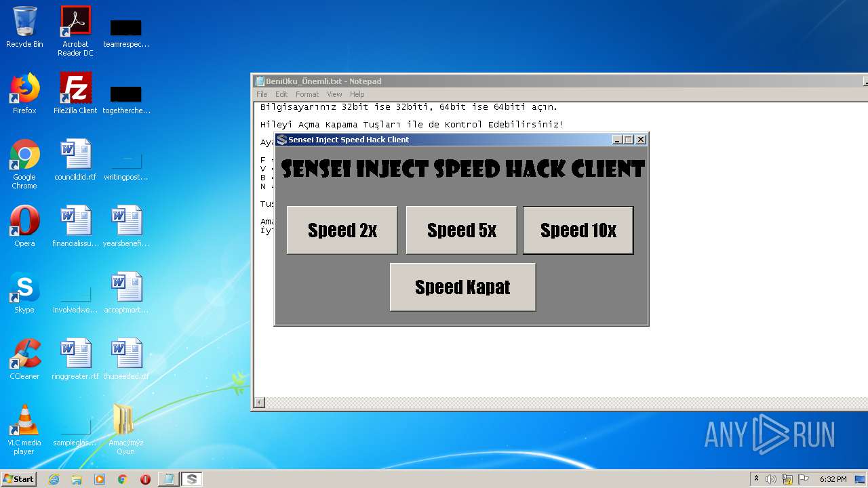Viewport: 868px width, 488px height.
Task: Choose Speed 10x button
Action: [578, 230]
